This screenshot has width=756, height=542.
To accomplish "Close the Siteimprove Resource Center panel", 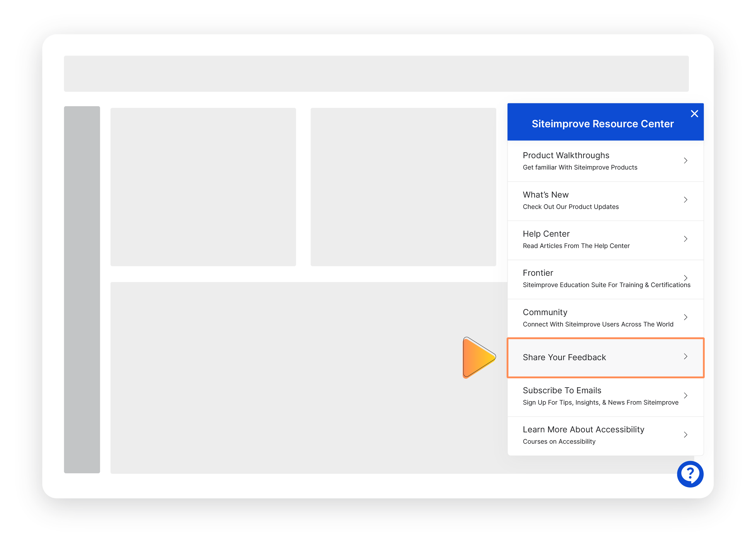I will tap(695, 114).
